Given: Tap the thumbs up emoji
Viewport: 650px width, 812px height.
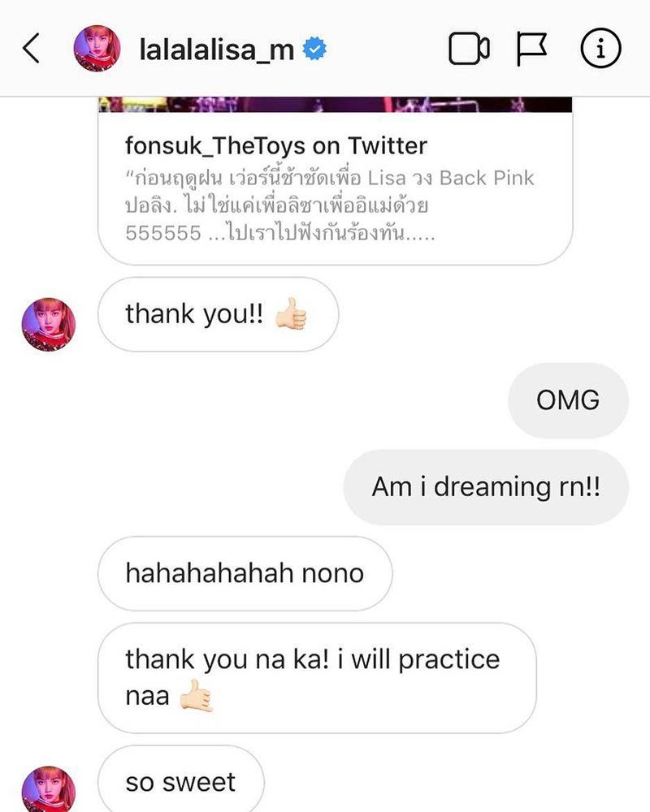Looking at the screenshot, I should [x=292, y=313].
